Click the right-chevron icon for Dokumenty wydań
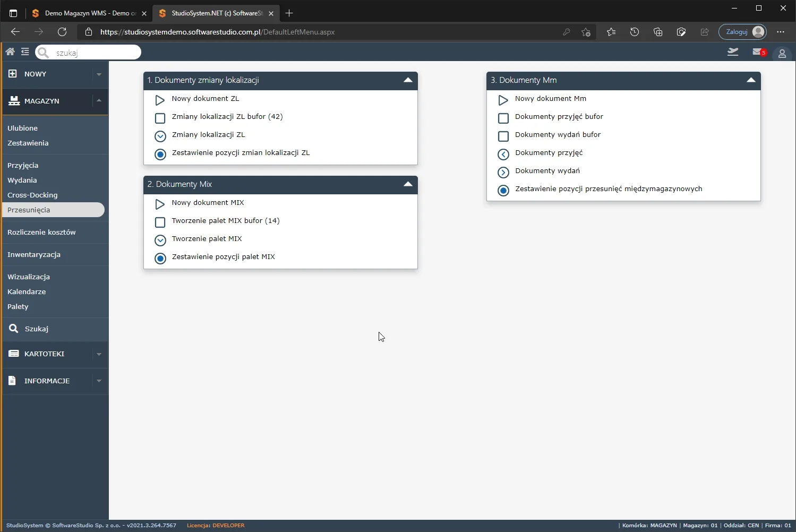 tap(503, 172)
